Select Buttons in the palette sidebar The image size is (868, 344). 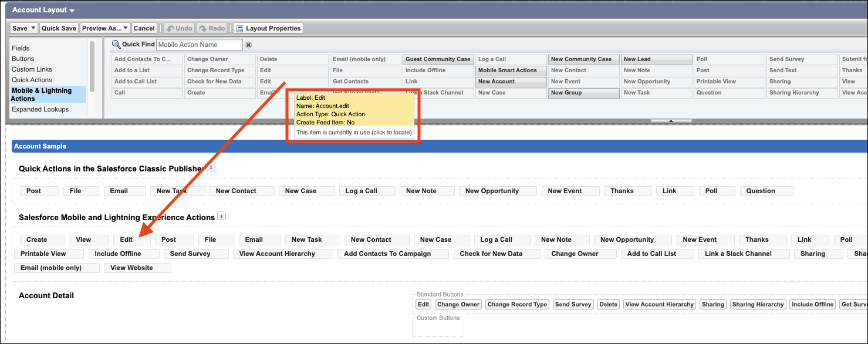pos(23,59)
